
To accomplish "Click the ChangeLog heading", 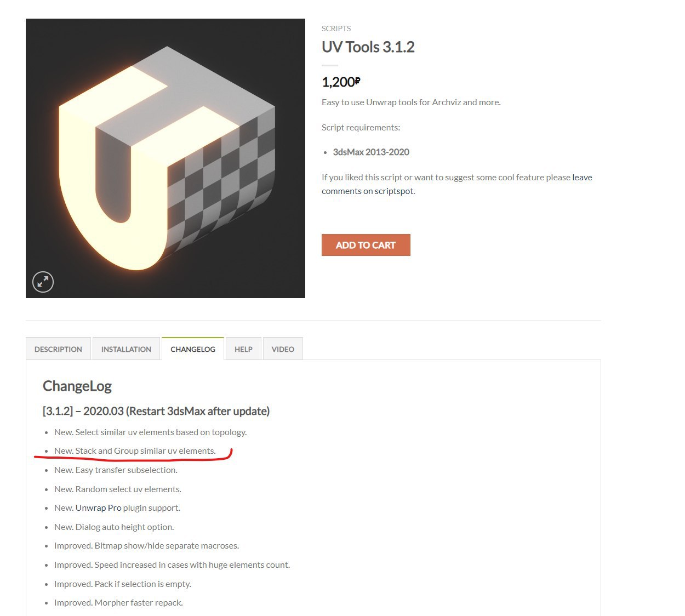I will 77,386.
